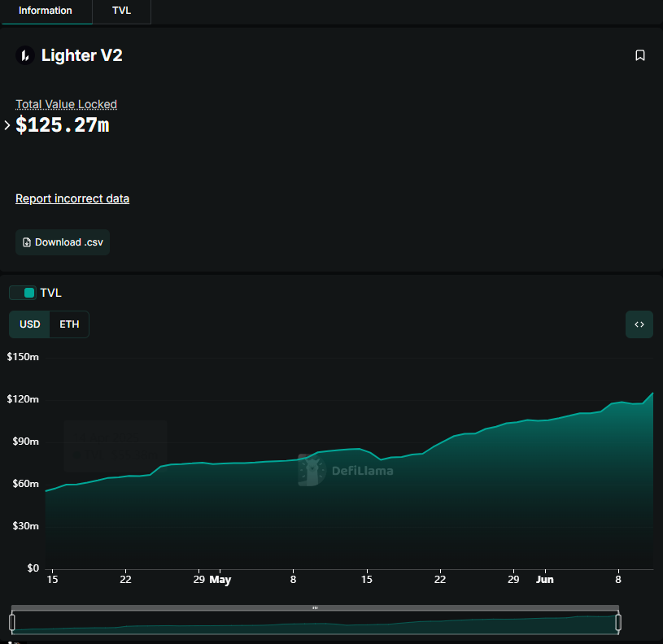
Task: Click the left handle of range slider
Action: click(12, 623)
